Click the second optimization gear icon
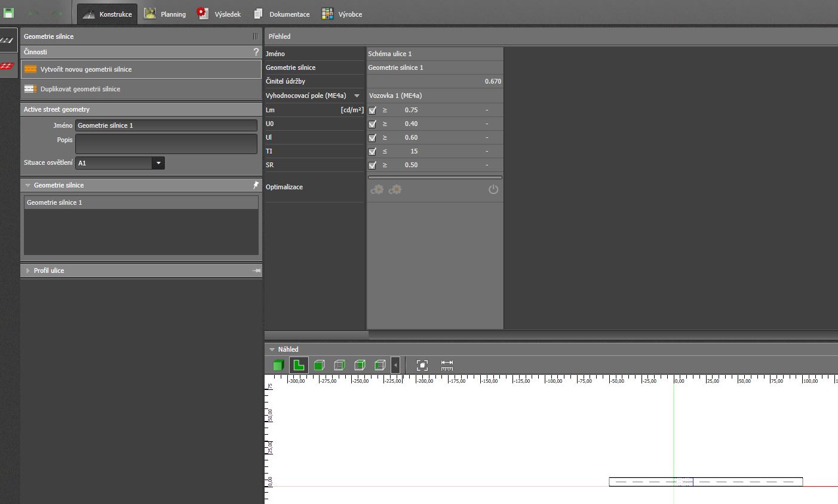Screen dimensions: 838x504 pyautogui.click(x=395, y=189)
